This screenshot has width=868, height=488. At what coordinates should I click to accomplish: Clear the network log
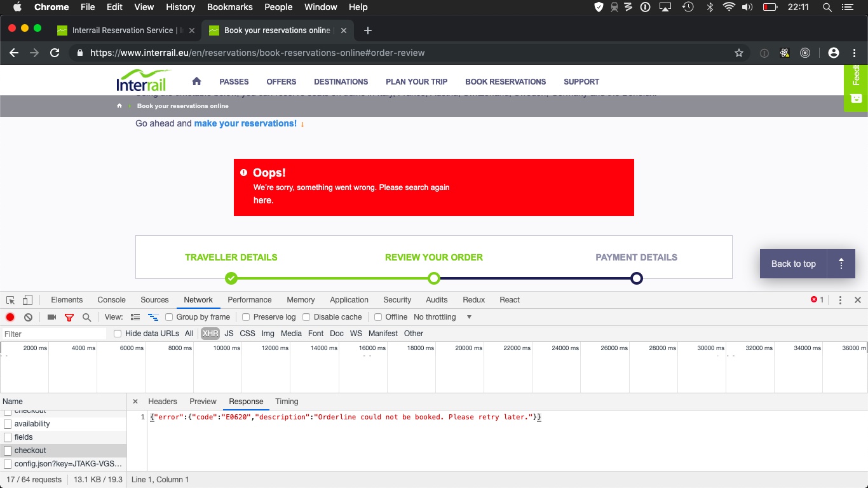point(28,317)
